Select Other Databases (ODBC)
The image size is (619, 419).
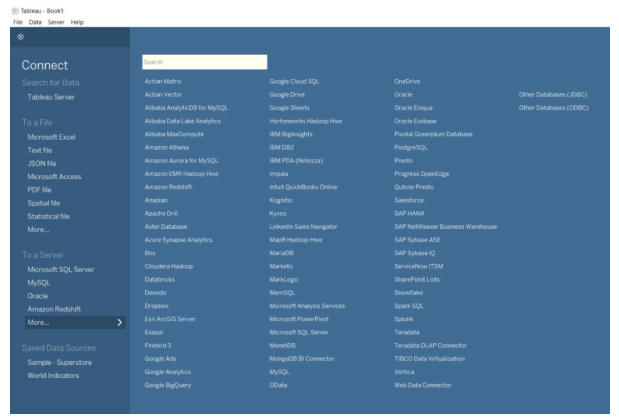(553, 108)
